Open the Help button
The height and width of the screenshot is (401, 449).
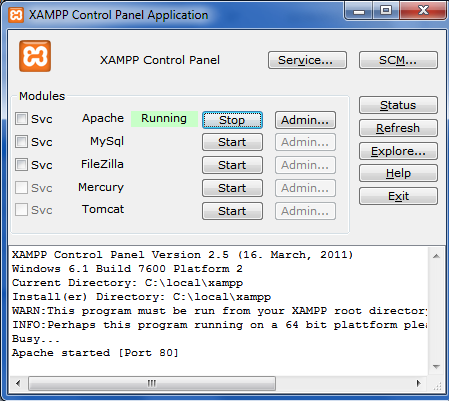pos(398,173)
